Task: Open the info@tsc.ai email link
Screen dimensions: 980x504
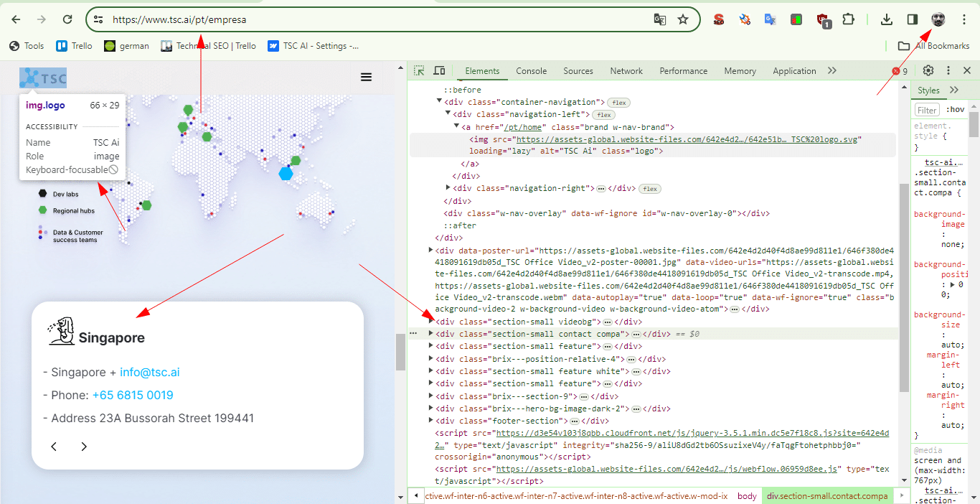Action: (150, 372)
